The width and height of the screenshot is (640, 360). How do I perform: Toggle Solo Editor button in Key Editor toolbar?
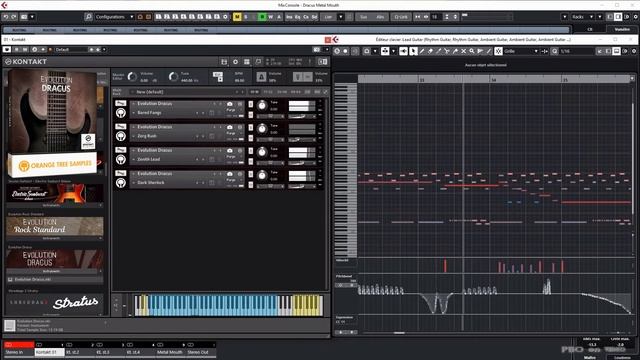(337, 51)
